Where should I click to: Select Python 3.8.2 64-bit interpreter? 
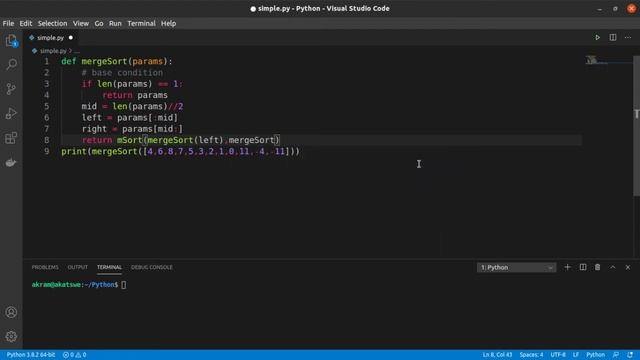coord(31,355)
